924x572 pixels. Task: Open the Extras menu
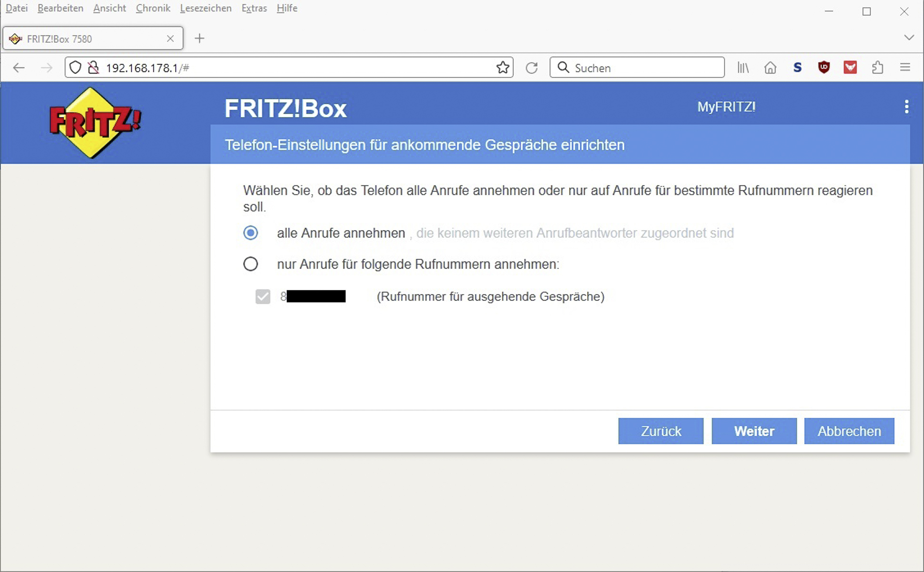click(x=254, y=8)
